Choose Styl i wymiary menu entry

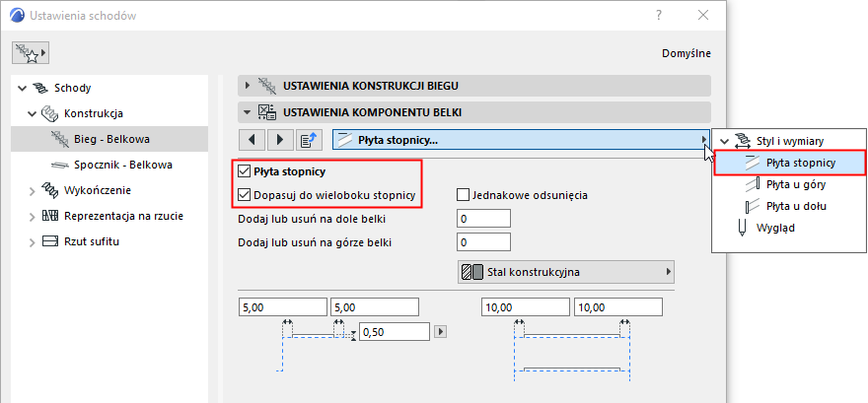coord(790,141)
